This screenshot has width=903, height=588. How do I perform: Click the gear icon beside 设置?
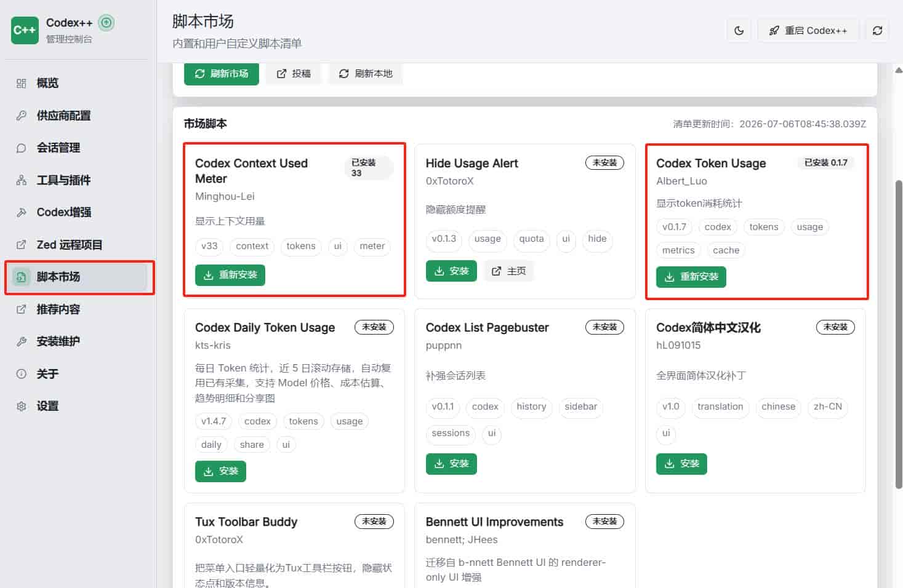tap(22, 406)
